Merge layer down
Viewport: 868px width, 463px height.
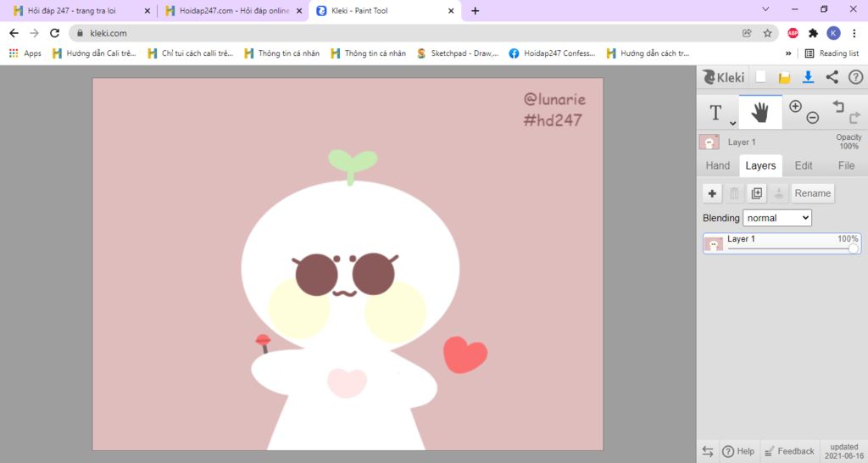coord(778,193)
